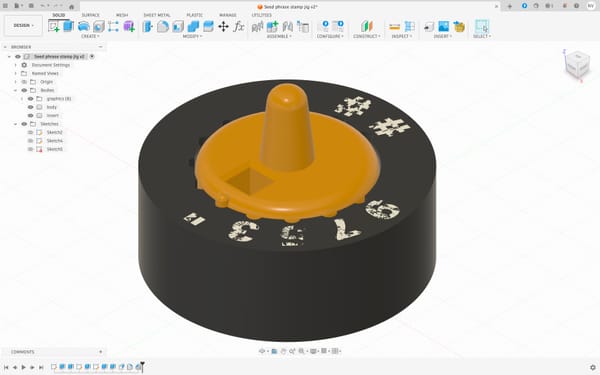Open the CONFIGURE dropdown menu

click(x=330, y=36)
